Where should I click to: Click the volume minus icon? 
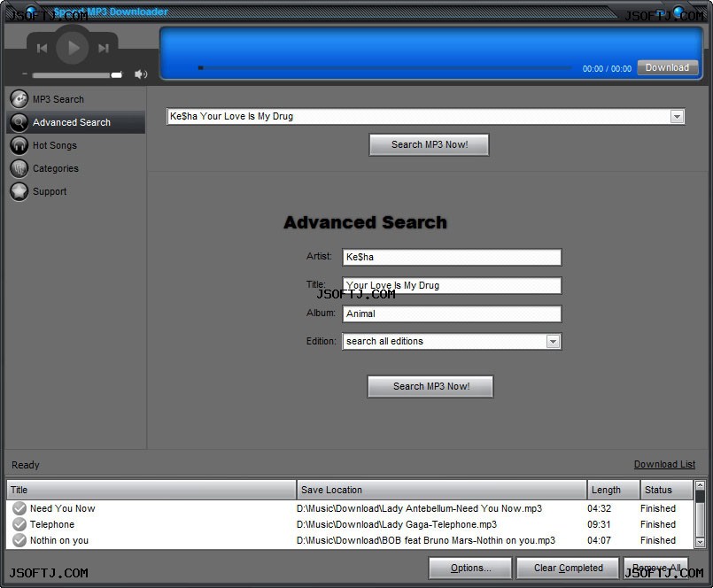point(25,74)
